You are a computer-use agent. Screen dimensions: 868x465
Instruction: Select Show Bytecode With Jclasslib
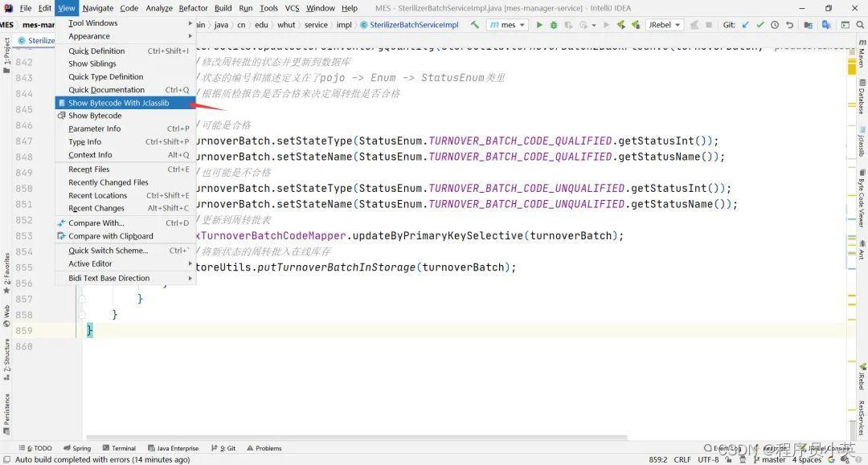pyautogui.click(x=125, y=103)
